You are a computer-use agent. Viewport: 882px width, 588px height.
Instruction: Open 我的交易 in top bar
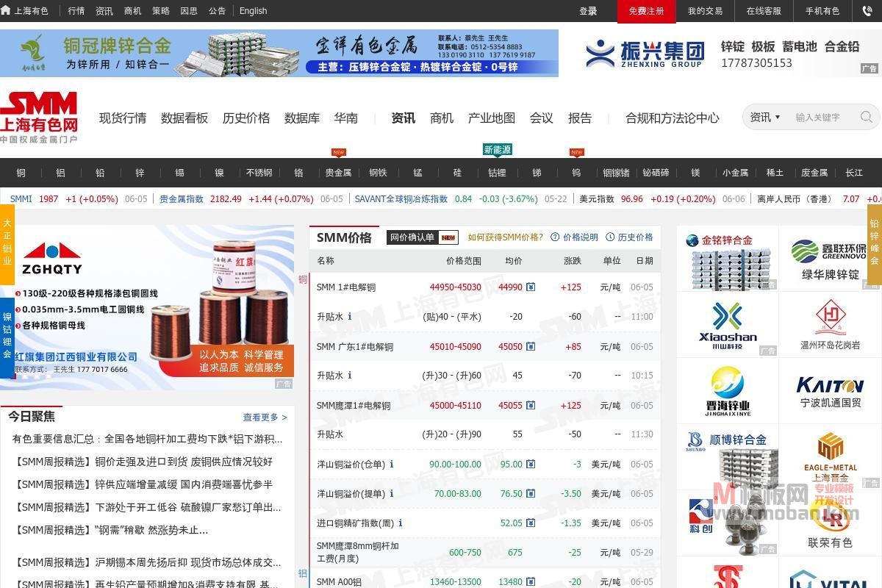pyautogui.click(x=705, y=11)
